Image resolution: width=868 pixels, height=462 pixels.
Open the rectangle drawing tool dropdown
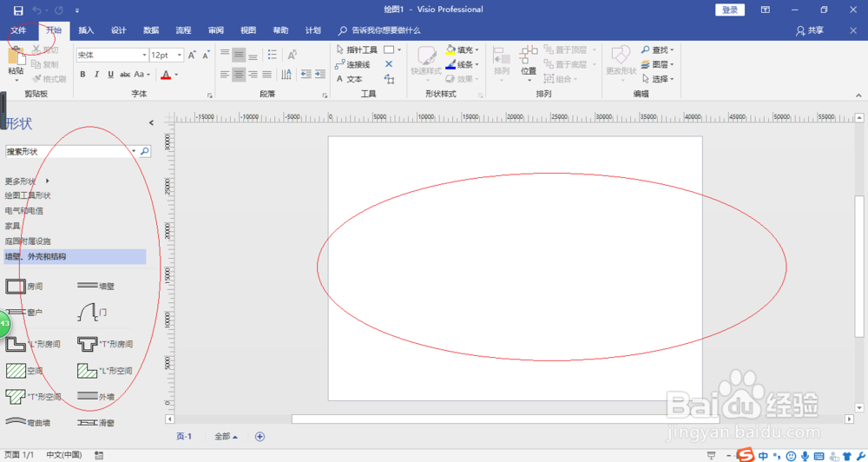click(399, 49)
